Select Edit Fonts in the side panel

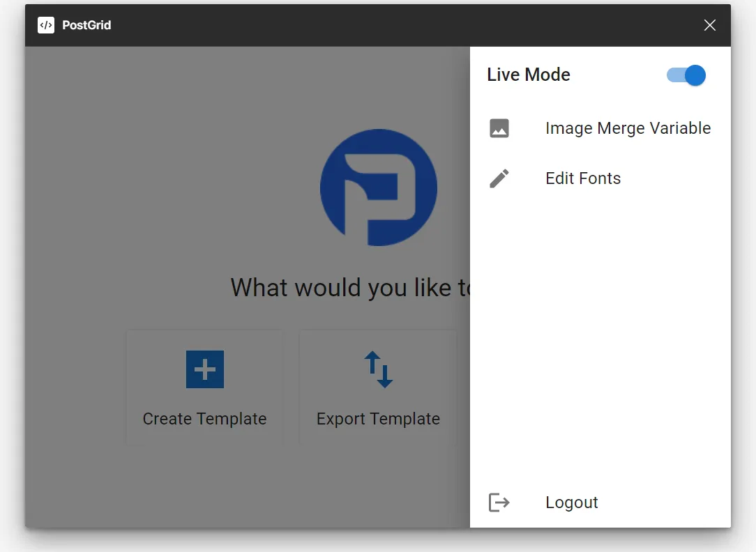583,178
